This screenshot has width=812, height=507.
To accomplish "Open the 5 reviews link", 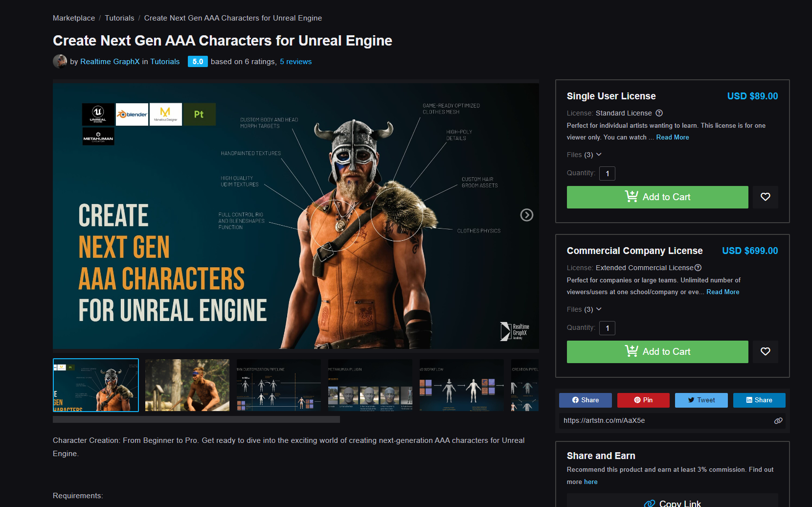I will point(295,62).
